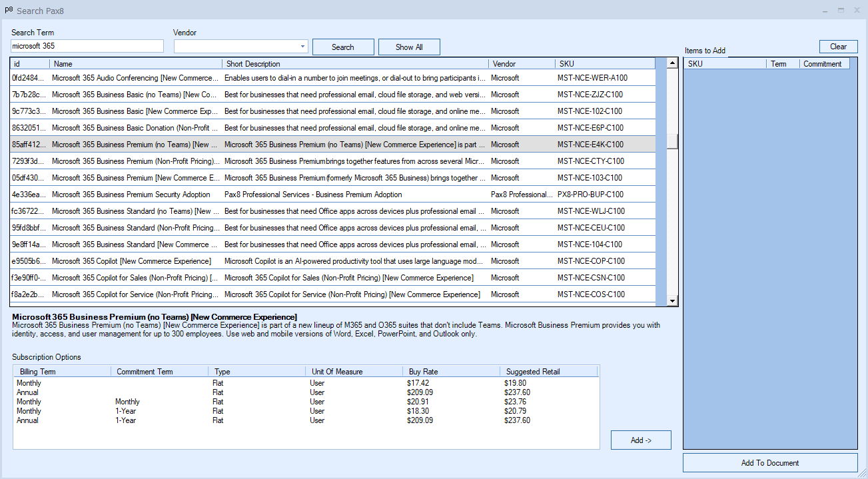Open the Vendor dropdown list

coord(302,47)
